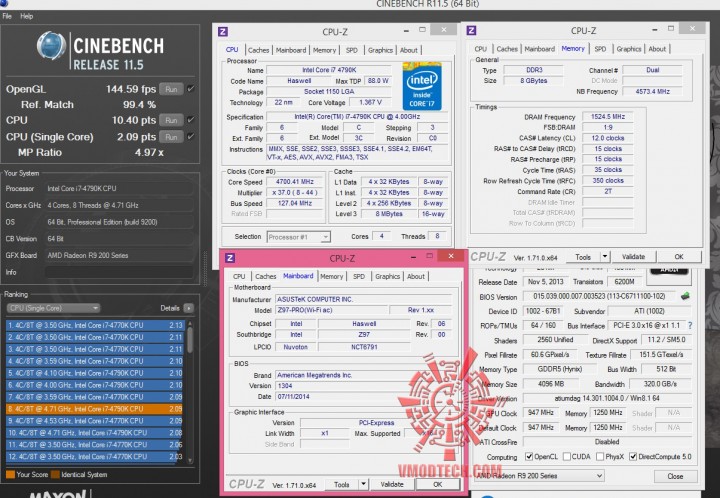Select ranking entry 9 at 4.53 GHz

(95, 420)
